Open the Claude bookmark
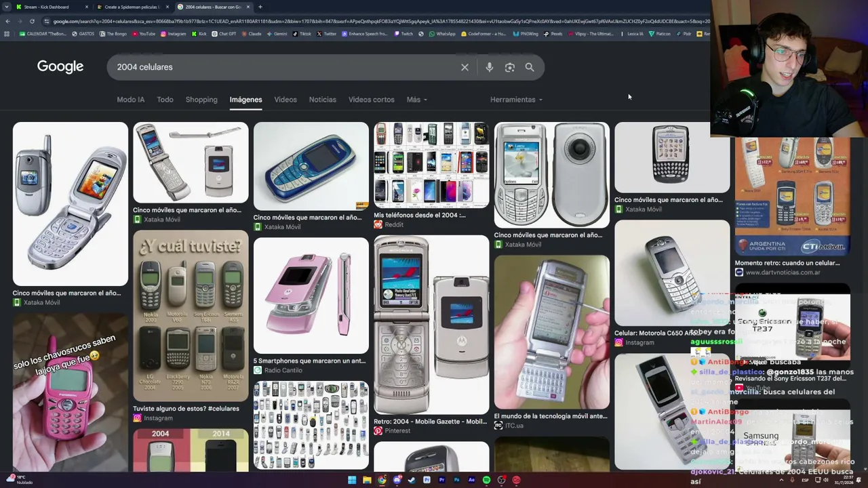This screenshot has width=868, height=488. (252, 33)
